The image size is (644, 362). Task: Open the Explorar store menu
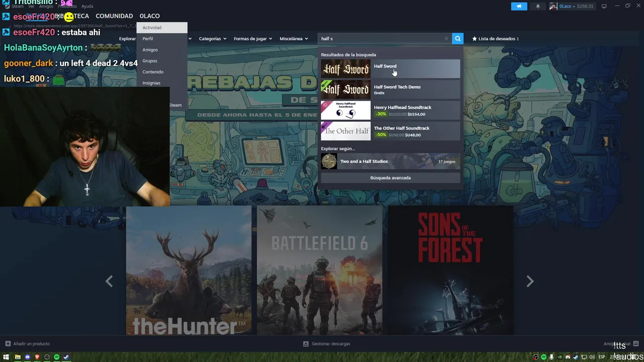[127, 39]
